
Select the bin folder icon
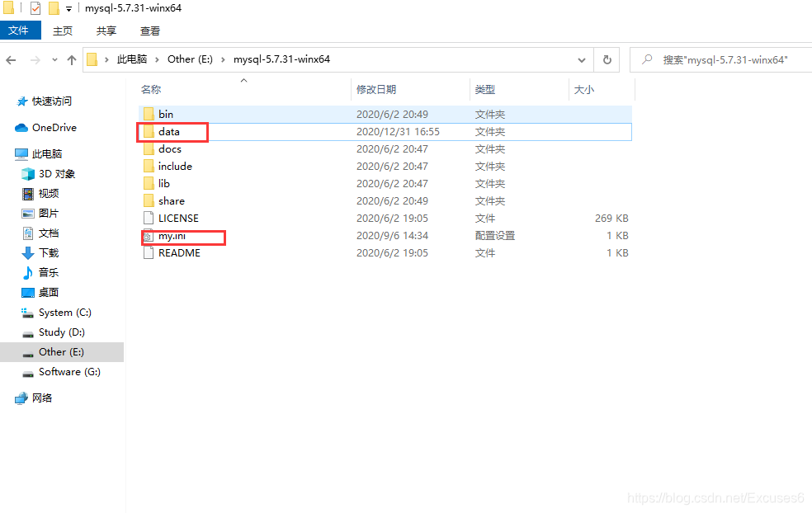[149, 114]
